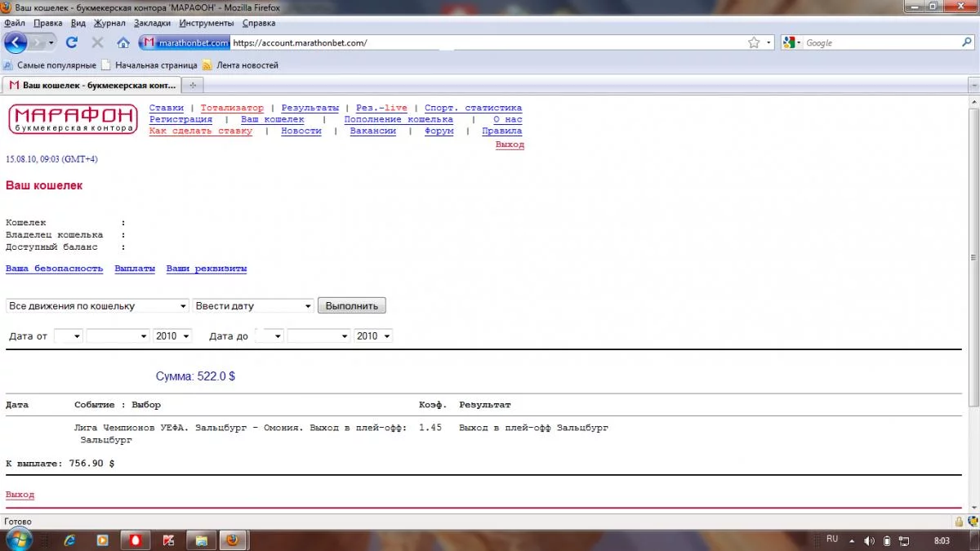Open a new tab with plus button
This screenshot has width=980, height=551.
point(192,85)
